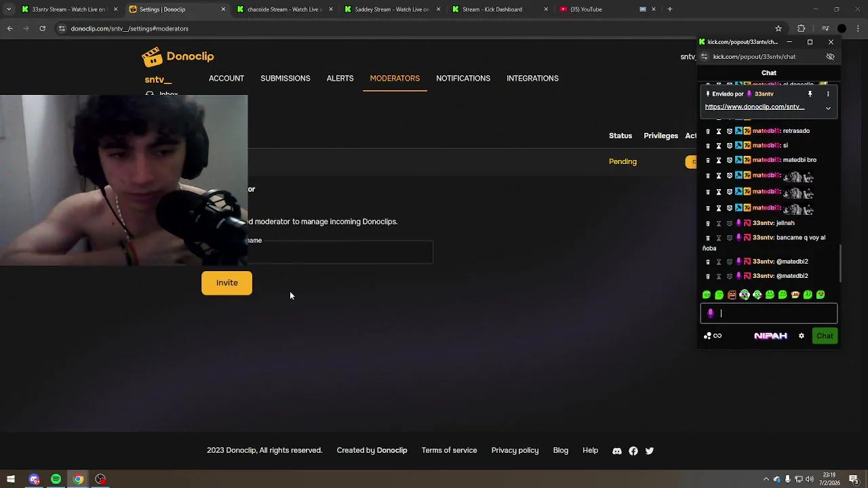Click the browser address bar URL
The image size is (868, 488).
click(x=130, y=28)
